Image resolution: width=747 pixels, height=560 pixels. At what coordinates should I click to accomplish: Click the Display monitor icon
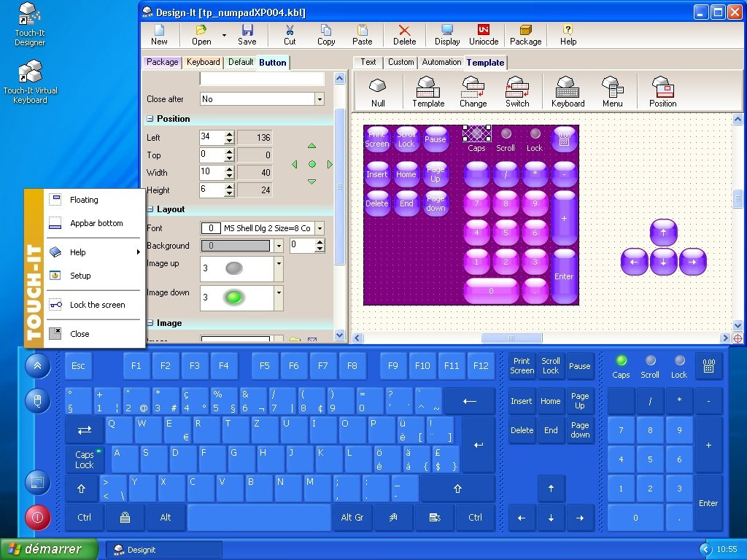(x=447, y=31)
